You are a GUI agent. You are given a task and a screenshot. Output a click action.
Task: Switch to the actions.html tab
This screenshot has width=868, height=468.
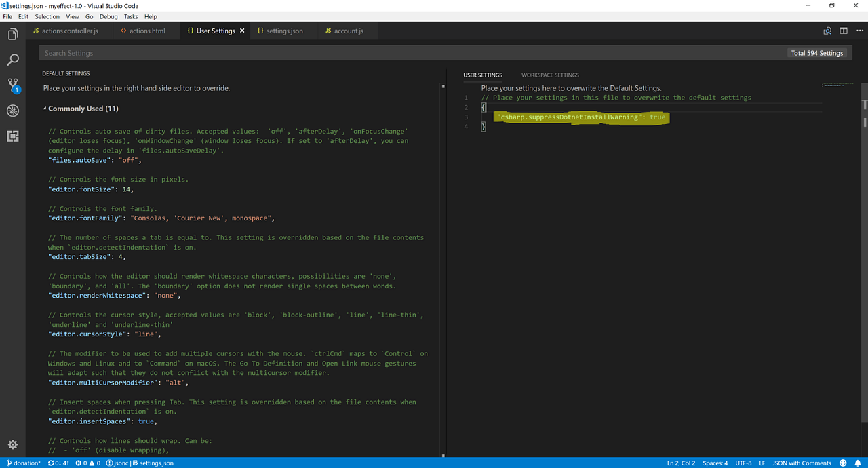coord(144,31)
